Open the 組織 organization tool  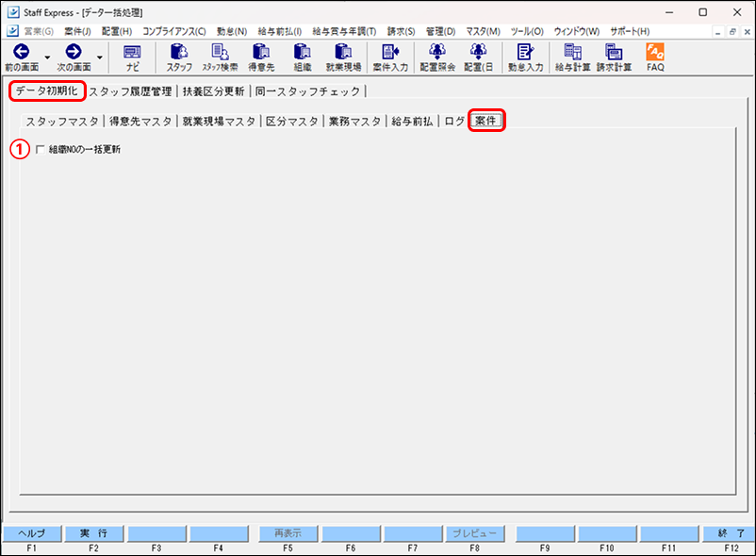click(x=301, y=58)
